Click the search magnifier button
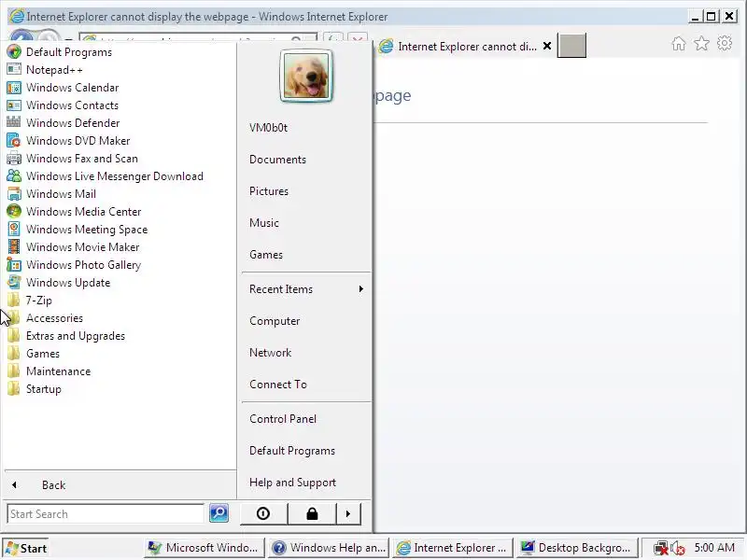 coord(219,513)
